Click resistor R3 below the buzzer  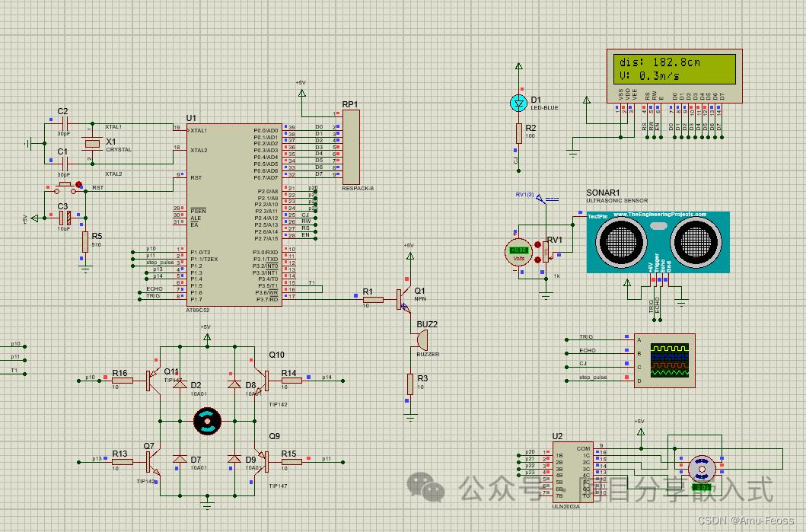point(409,384)
